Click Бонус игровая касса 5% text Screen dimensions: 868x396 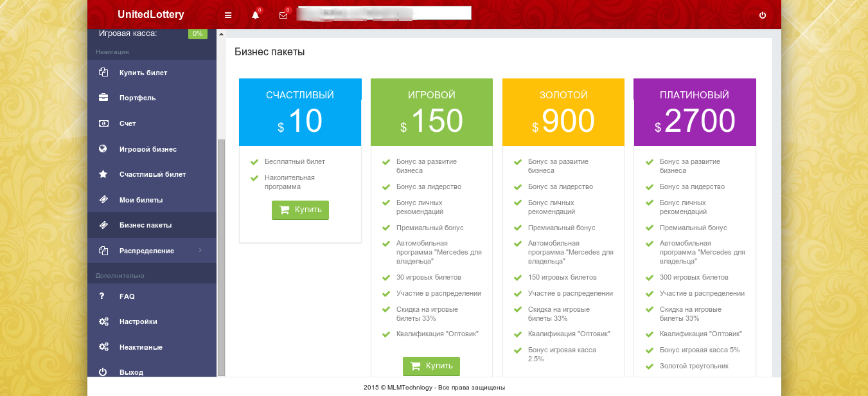click(700, 350)
